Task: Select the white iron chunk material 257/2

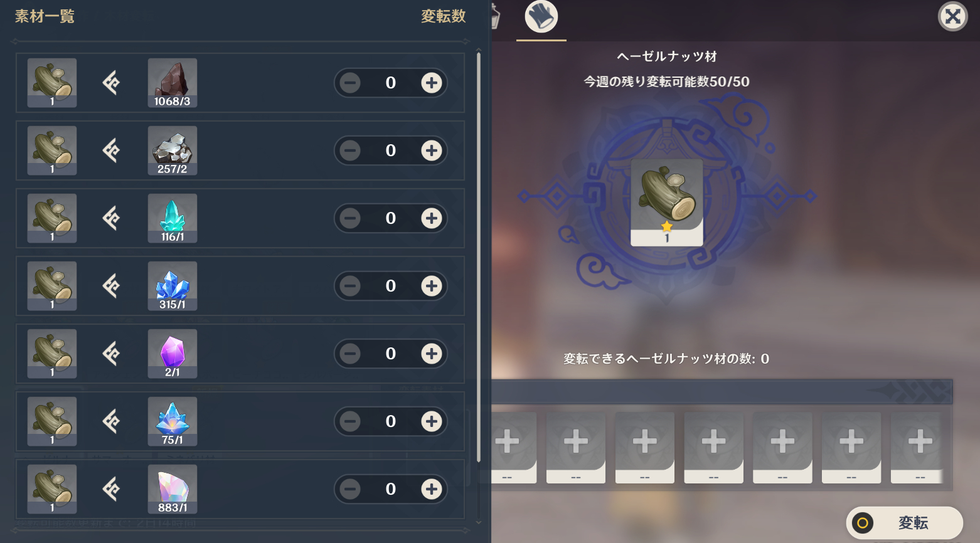Action: tap(173, 150)
